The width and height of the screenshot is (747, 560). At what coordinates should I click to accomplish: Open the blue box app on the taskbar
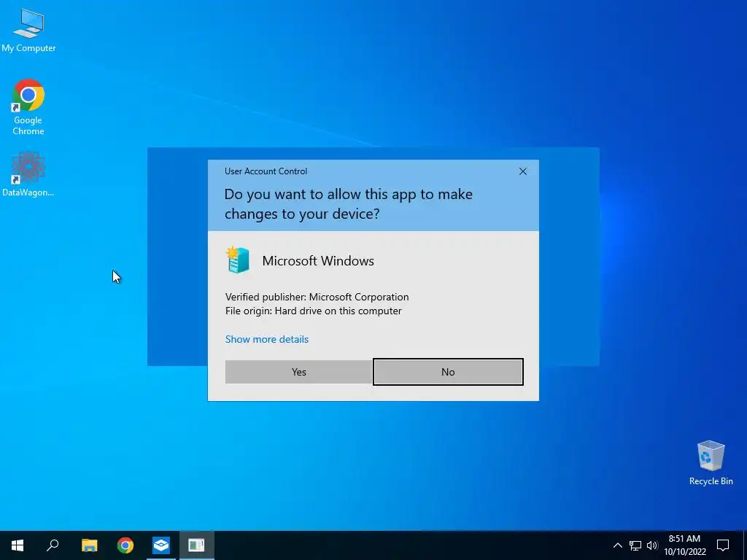point(161,545)
